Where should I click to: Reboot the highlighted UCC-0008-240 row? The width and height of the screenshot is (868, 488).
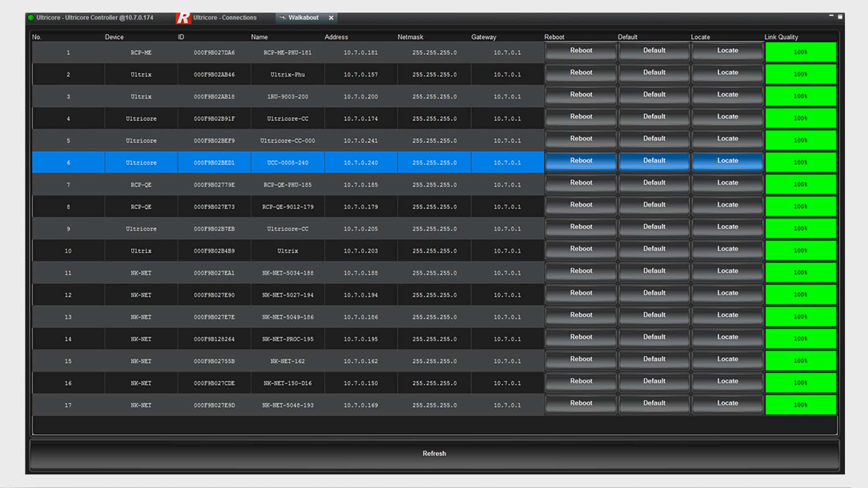581,161
